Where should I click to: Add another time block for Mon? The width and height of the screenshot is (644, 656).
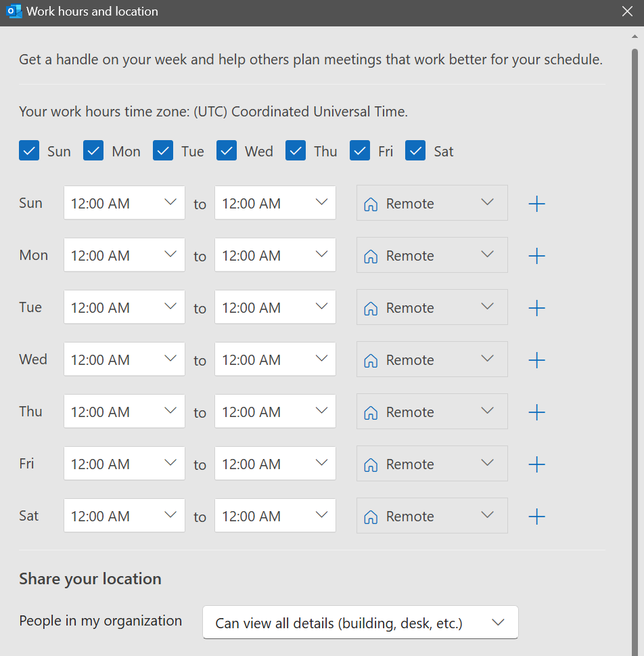click(536, 256)
